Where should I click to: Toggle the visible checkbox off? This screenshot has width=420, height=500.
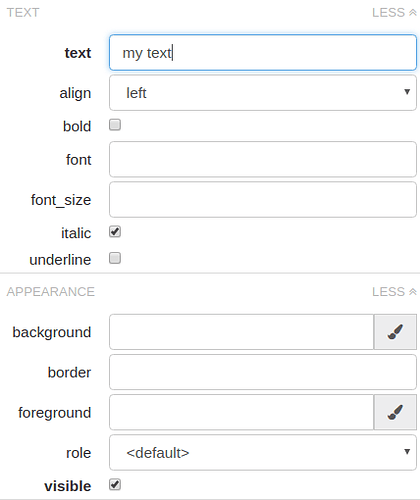[x=115, y=485]
